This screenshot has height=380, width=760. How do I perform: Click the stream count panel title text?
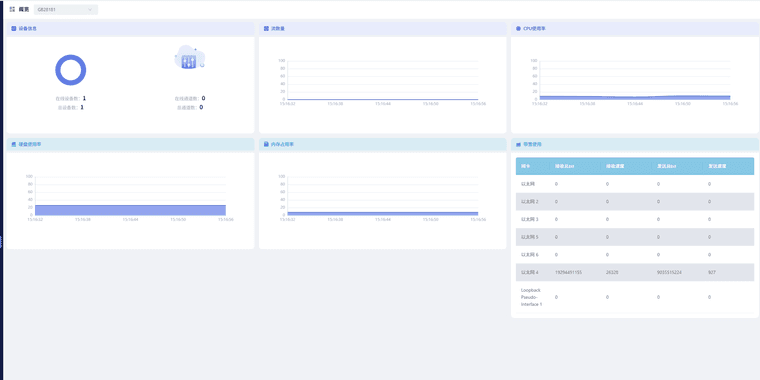[278, 29]
